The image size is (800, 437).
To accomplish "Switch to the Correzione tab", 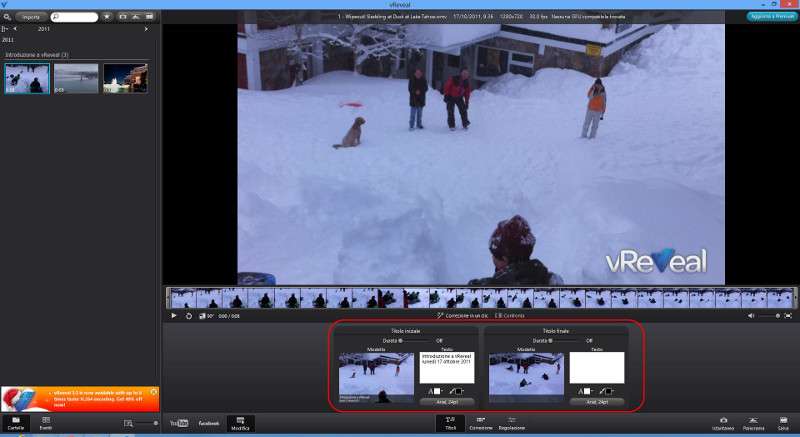I will 481,422.
